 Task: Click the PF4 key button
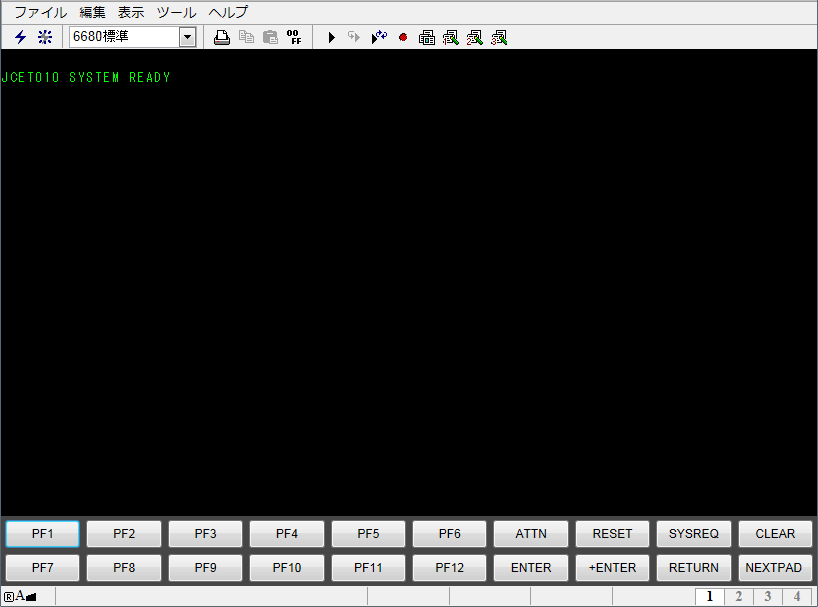tap(287, 533)
